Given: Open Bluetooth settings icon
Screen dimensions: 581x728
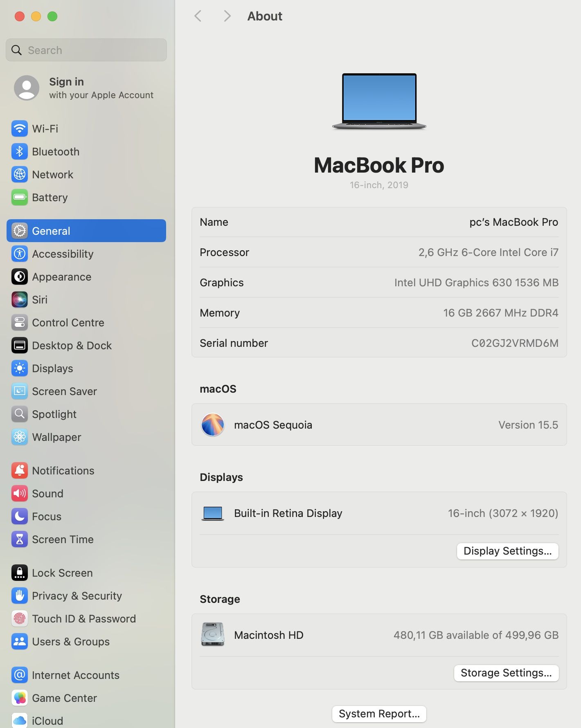Looking at the screenshot, I should (x=20, y=152).
